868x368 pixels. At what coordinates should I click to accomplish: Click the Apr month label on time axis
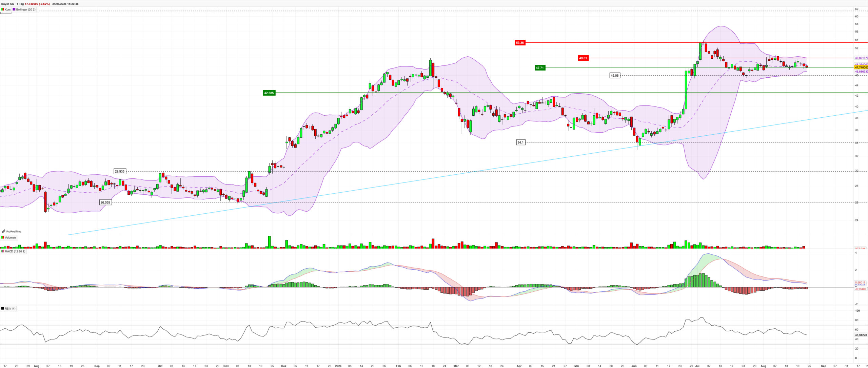pyautogui.click(x=519, y=366)
